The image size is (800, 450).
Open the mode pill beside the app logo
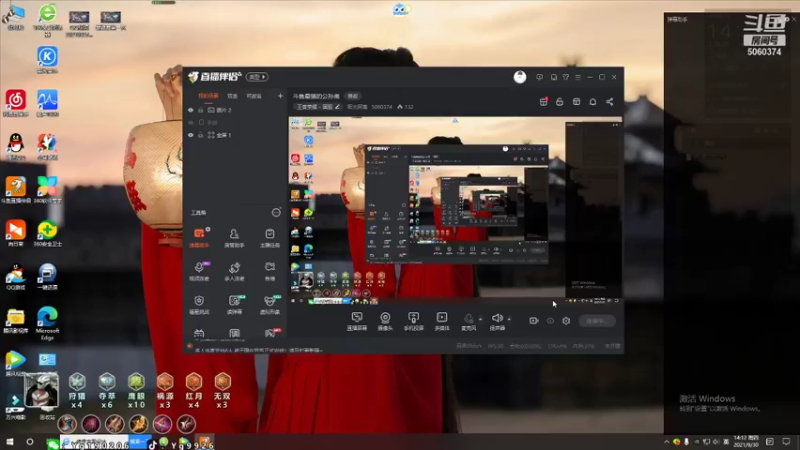(x=257, y=77)
